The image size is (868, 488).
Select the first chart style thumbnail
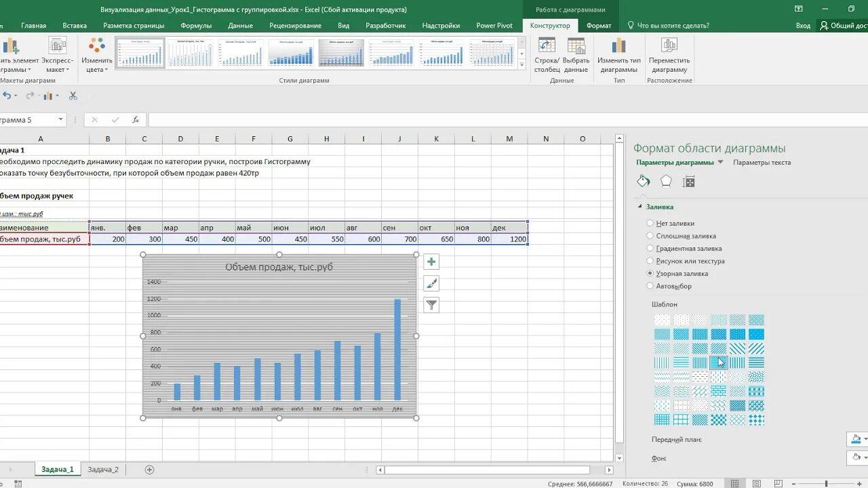pos(140,53)
